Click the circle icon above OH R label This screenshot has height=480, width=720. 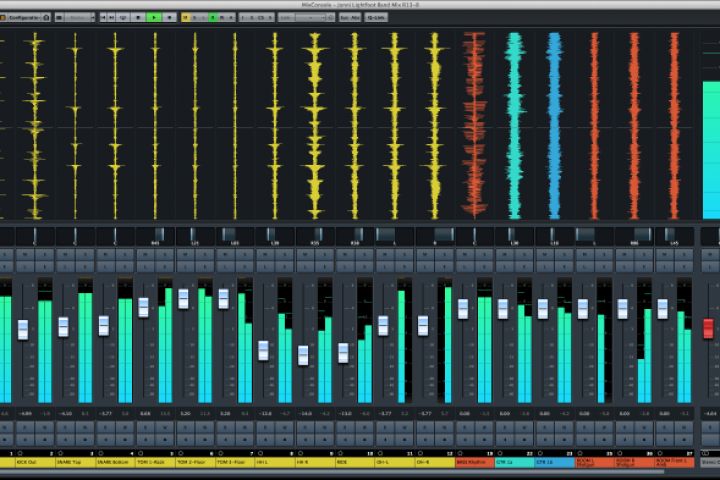[x=420, y=453]
